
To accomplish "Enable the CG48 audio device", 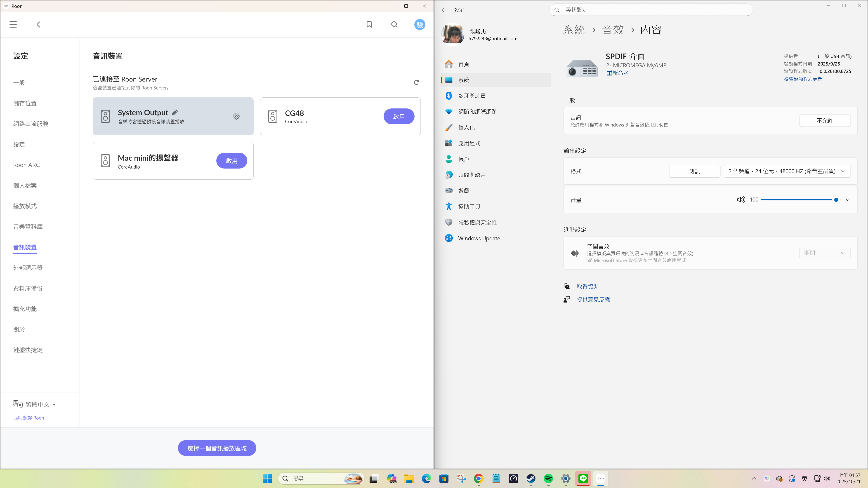I will (399, 116).
